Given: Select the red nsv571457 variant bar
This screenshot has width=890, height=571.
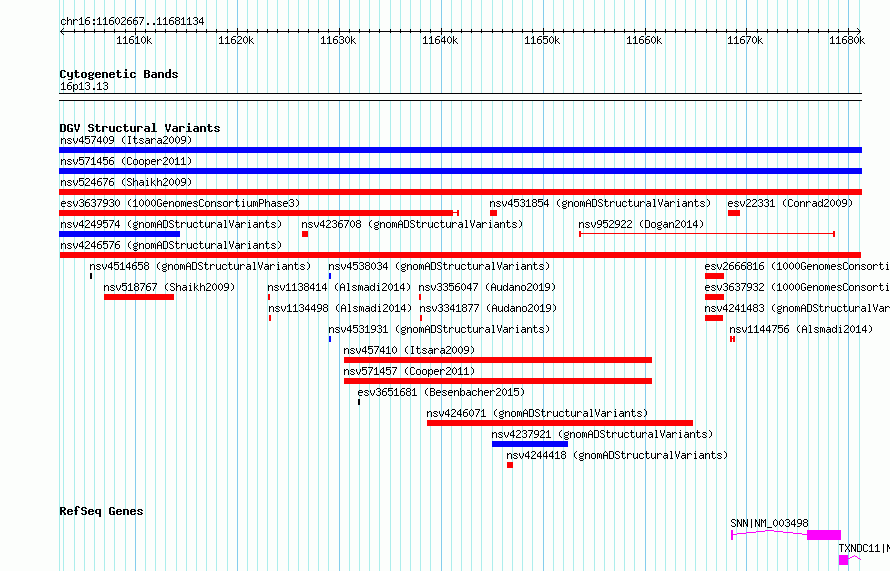Looking at the screenshot, I should tap(498, 381).
